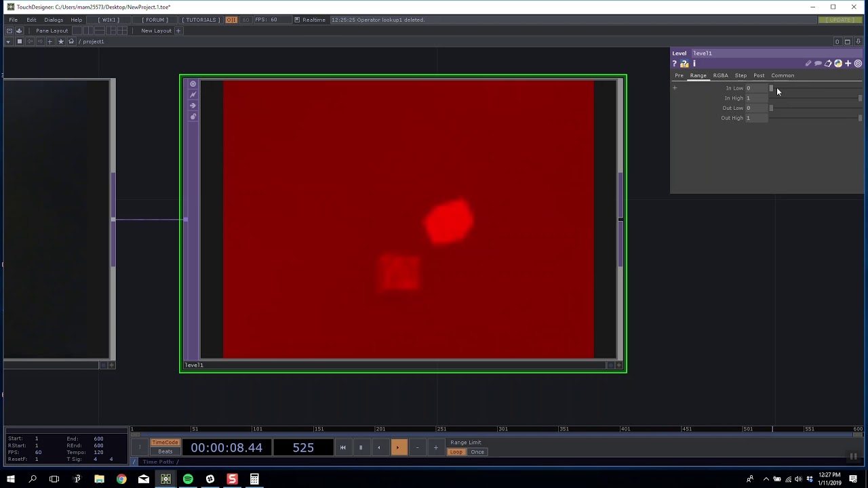Expand the In Low parameter row plus expander
Image resolution: width=868 pixels, height=488 pixels.
point(675,88)
